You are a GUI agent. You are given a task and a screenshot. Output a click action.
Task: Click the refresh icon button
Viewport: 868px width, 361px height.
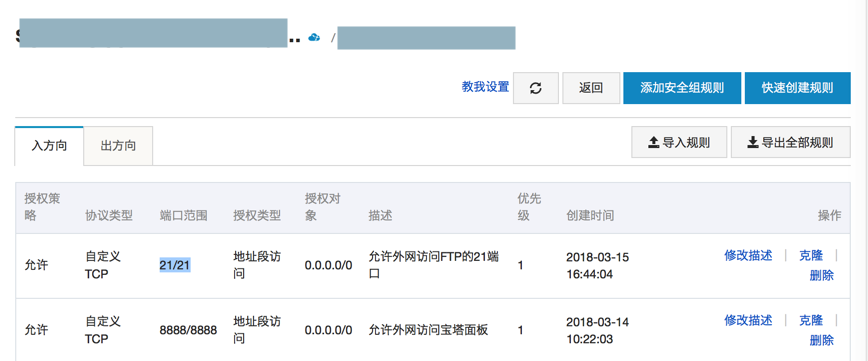coord(535,88)
